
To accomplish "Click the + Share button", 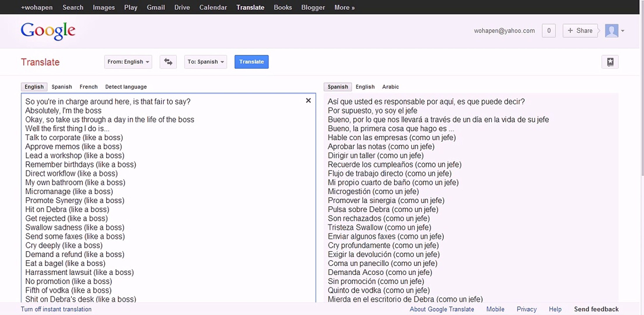I will click(580, 31).
